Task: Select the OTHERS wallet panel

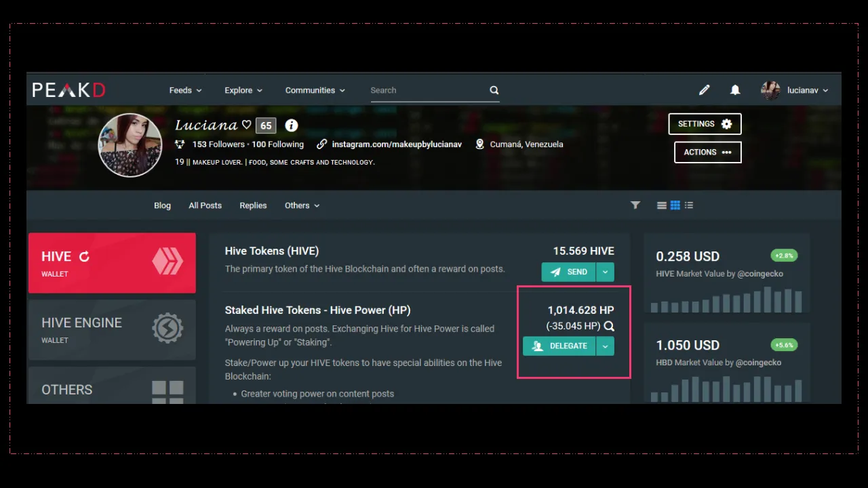Action: [x=112, y=386]
